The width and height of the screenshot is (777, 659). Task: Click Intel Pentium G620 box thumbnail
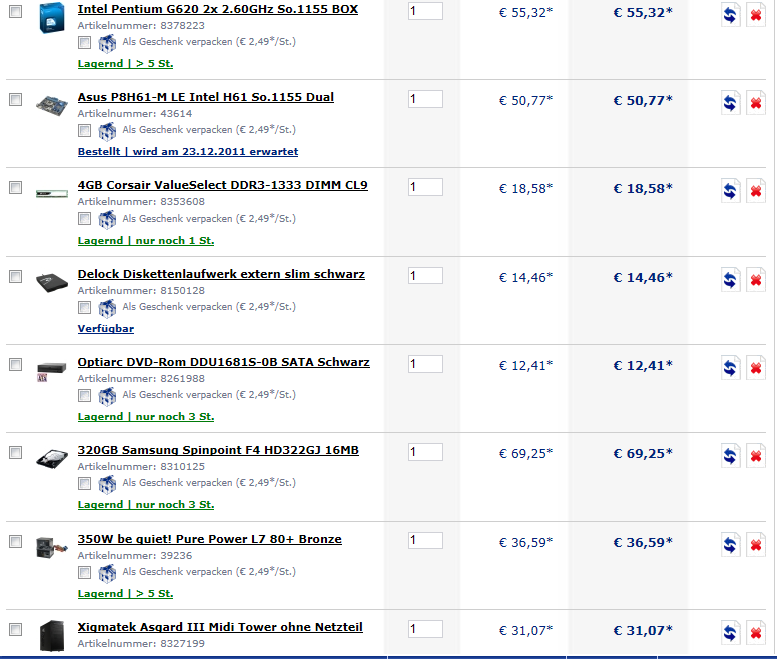52,18
